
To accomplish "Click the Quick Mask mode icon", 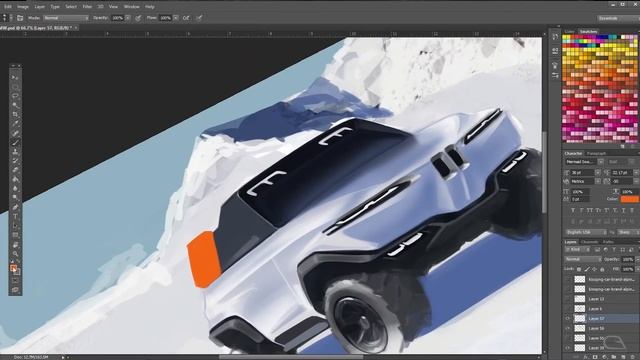I will coord(15,281).
